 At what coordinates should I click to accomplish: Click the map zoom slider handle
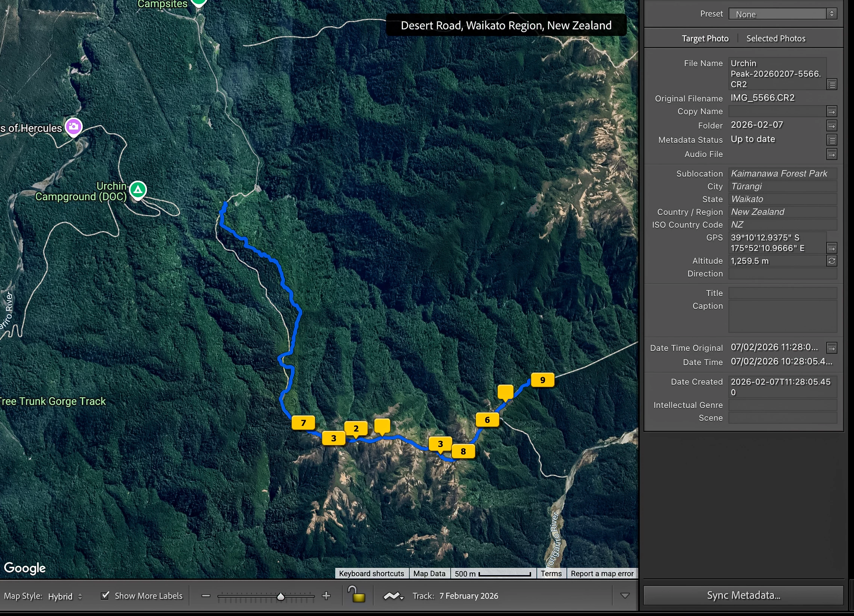tap(280, 596)
